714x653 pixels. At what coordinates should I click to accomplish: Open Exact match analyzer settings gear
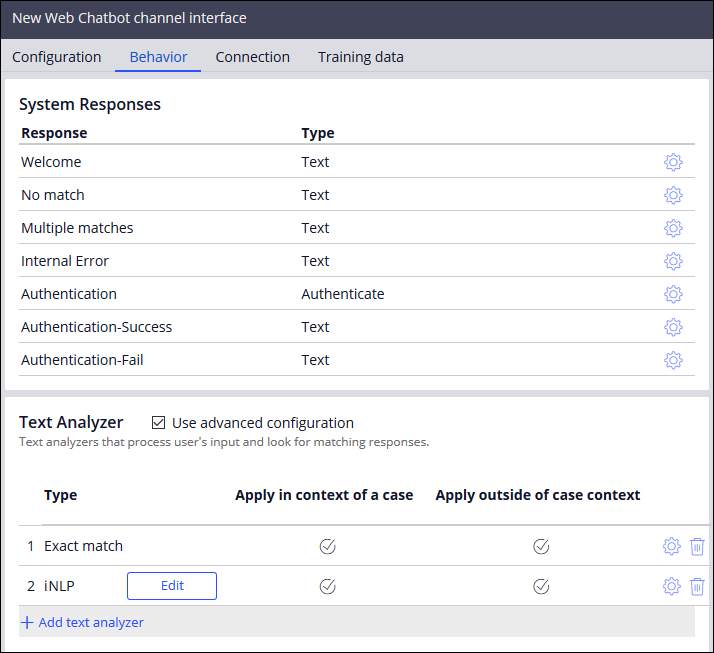coord(672,546)
